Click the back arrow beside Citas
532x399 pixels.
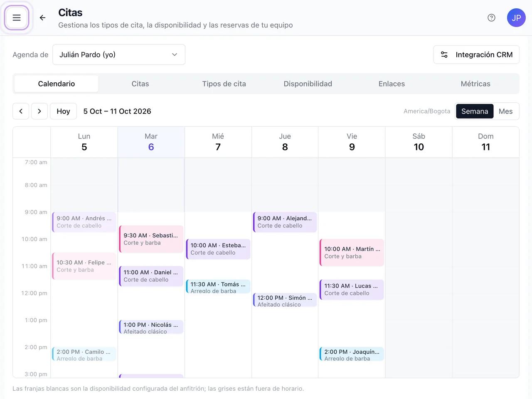[42, 18]
